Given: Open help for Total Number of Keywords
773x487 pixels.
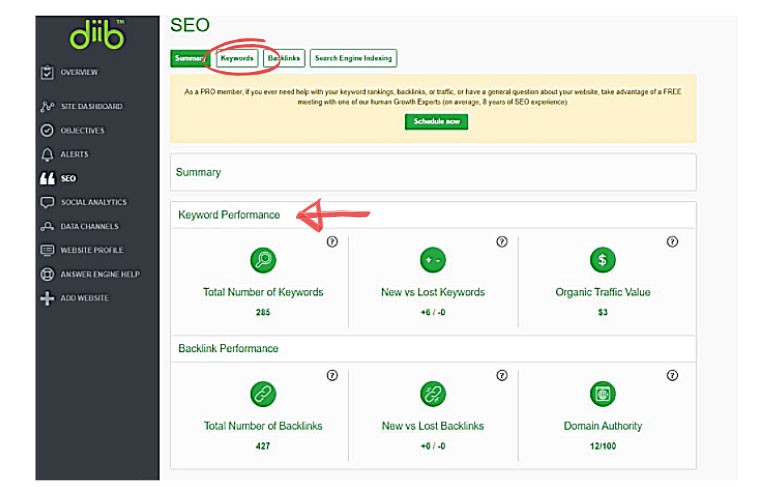Looking at the screenshot, I should tap(332, 242).
